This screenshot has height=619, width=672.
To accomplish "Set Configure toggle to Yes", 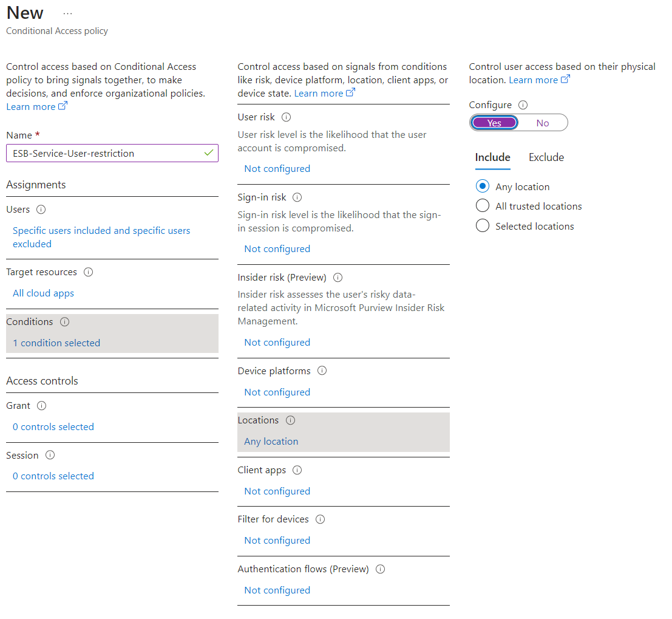I will (x=494, y=123).
